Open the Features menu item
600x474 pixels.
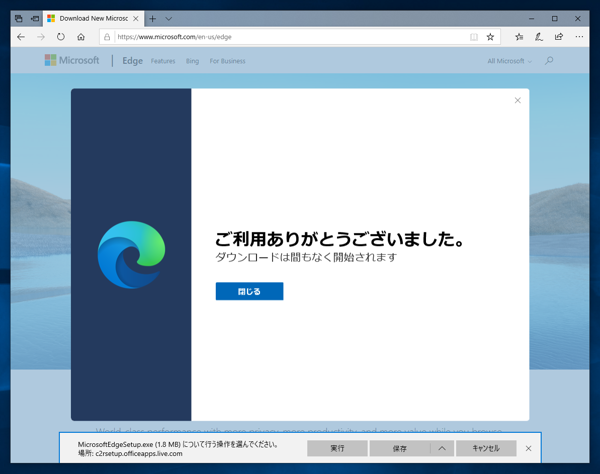pyautogui.click(x=163, y=61)
